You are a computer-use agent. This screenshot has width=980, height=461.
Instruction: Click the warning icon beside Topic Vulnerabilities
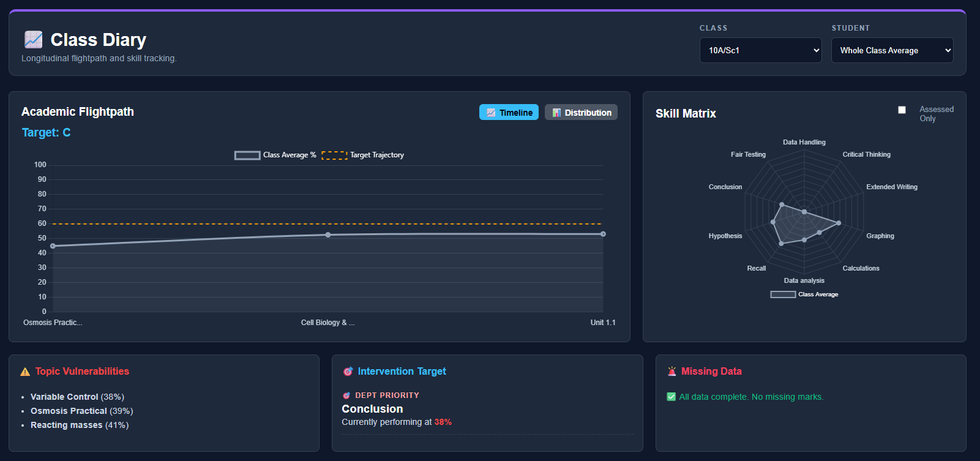tap(25, 372)
